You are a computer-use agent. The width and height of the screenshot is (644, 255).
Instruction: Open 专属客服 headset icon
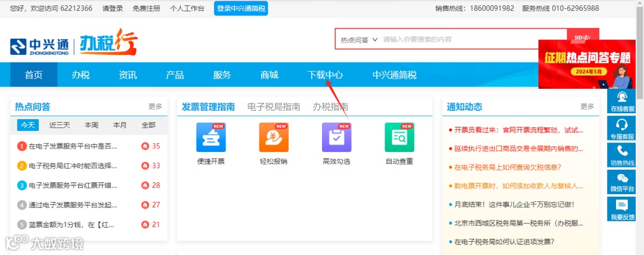tap(622, 128)
